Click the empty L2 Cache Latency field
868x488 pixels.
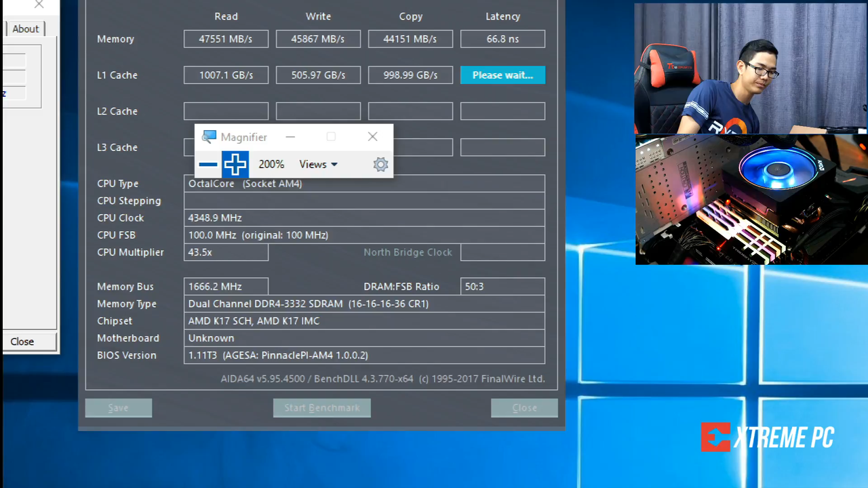[x=502, y=111]
